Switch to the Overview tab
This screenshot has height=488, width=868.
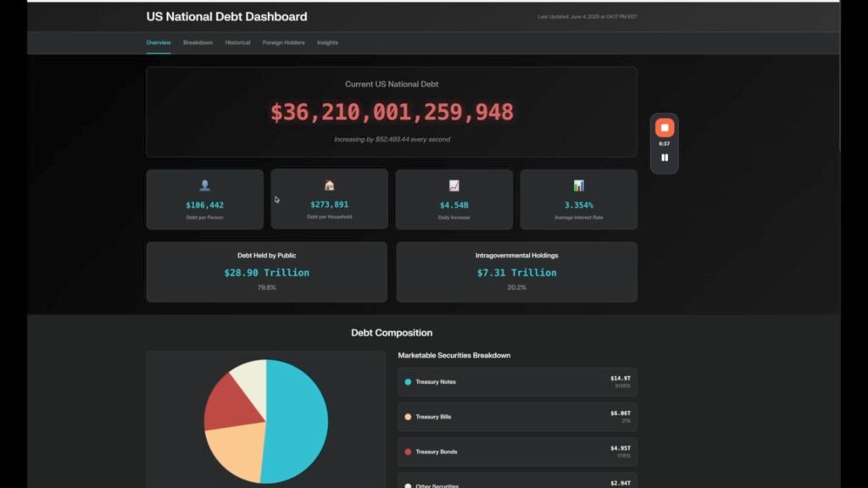158,42
